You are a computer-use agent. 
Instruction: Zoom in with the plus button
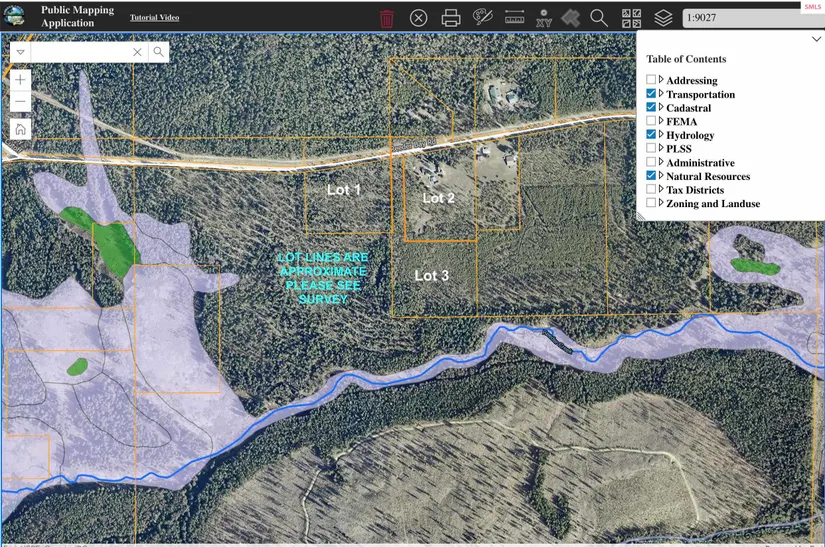20,80
